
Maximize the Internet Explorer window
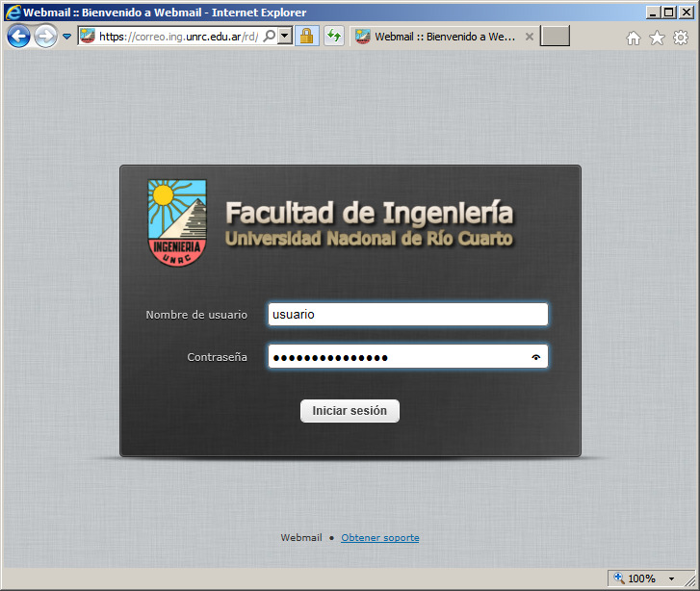669,13
